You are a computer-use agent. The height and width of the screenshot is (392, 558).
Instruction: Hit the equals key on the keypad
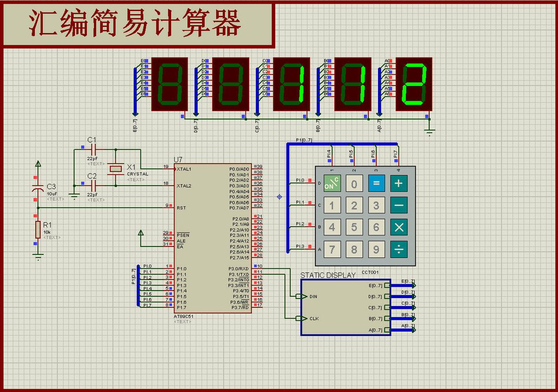pyautogui.click(x=376, y=183)
